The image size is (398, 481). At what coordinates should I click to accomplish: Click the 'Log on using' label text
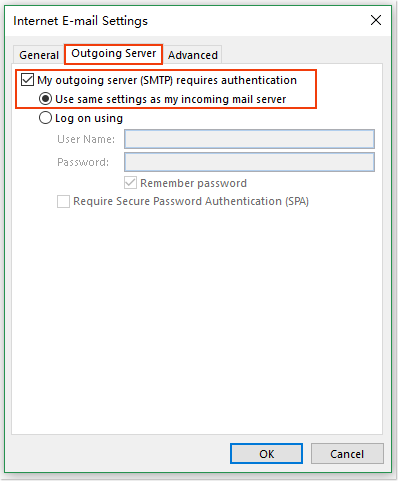click(89, 118)
